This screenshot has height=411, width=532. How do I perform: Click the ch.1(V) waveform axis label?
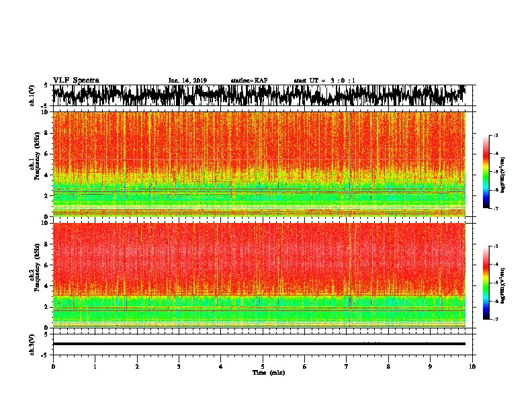coord(32,95)
